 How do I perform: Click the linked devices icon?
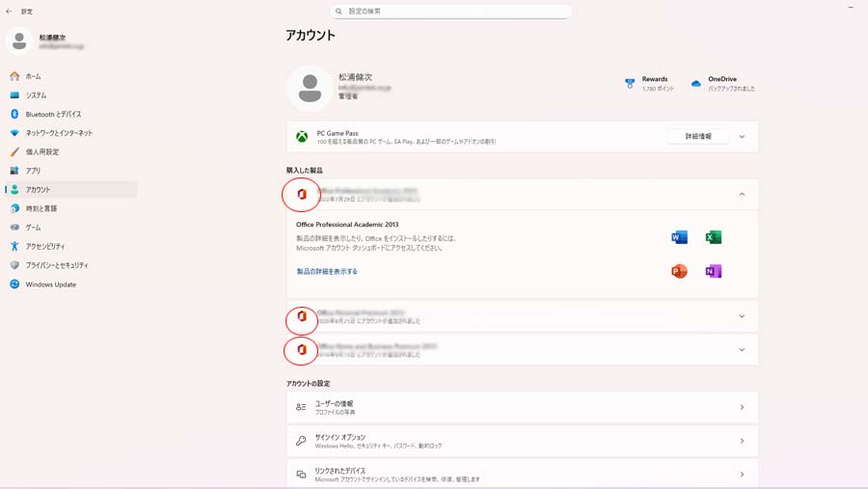301,474
